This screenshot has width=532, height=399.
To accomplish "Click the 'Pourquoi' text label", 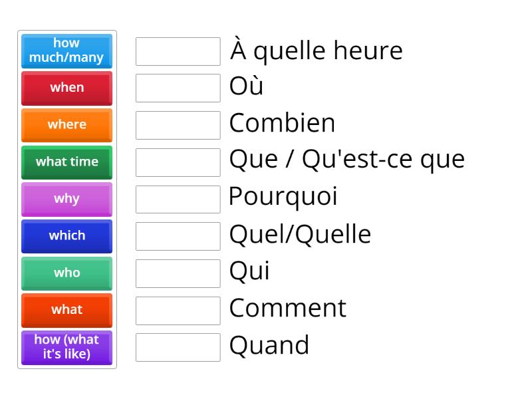I will [282, 198].
